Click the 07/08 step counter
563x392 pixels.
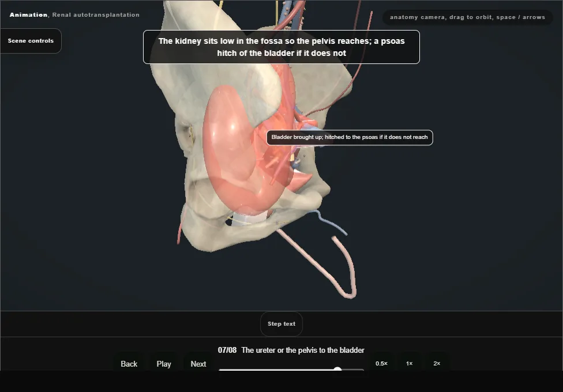tap(227, 350)
